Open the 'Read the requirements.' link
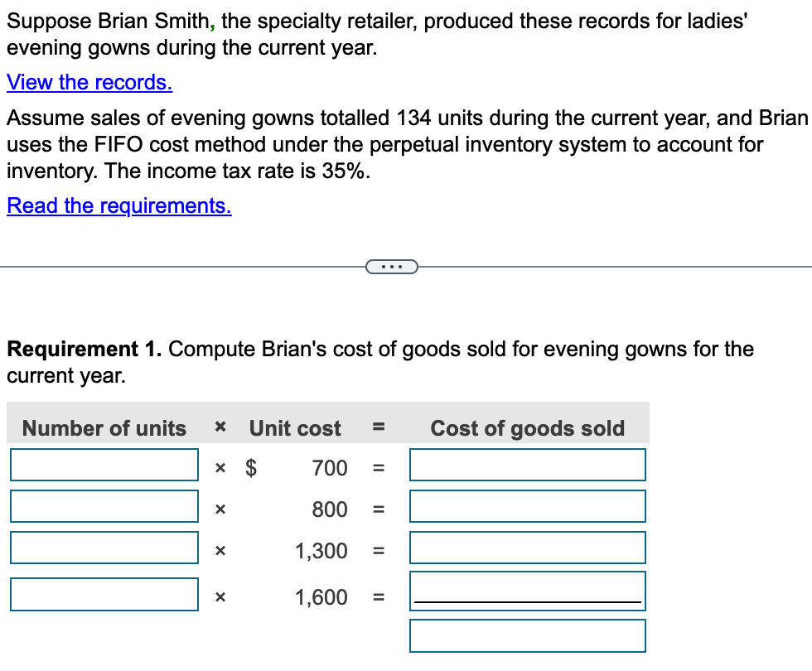Viewport: 812px width, 671px height. (x=119, y=205)
